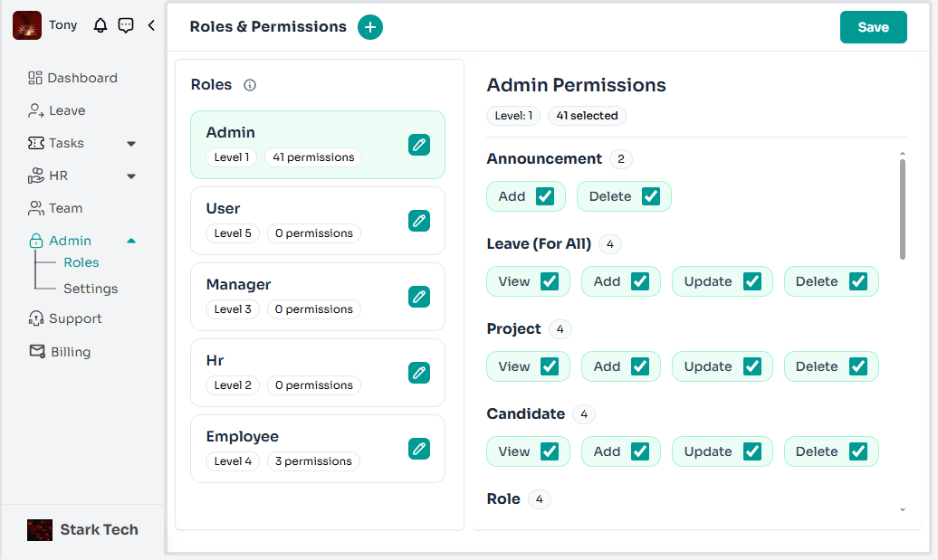This screenshot has width=938, height=560.
Task: Uncheck Delete permission under Announcement
Action: click(649, 195)
